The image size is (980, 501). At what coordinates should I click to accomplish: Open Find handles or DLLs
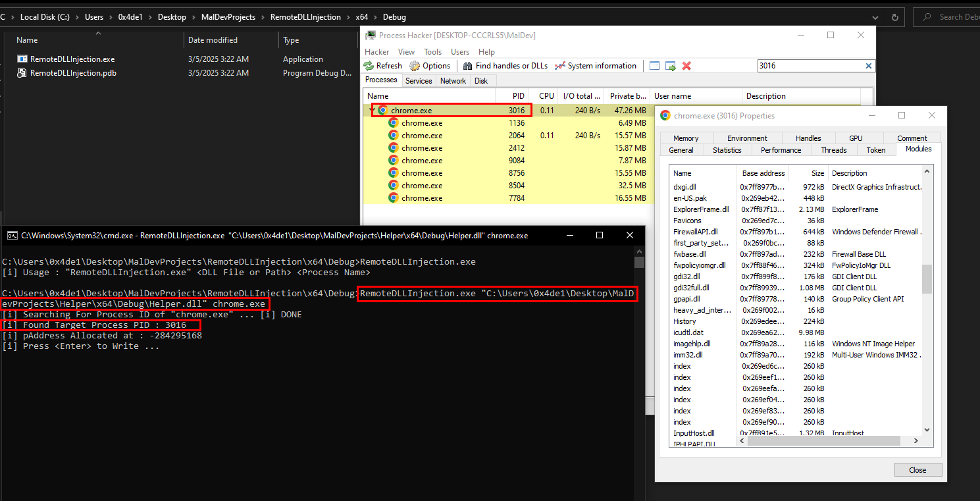505,66
